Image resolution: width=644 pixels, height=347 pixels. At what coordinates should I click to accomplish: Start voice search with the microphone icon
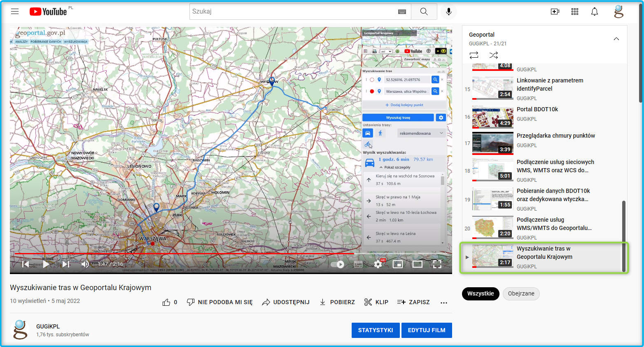coord(449,11)
